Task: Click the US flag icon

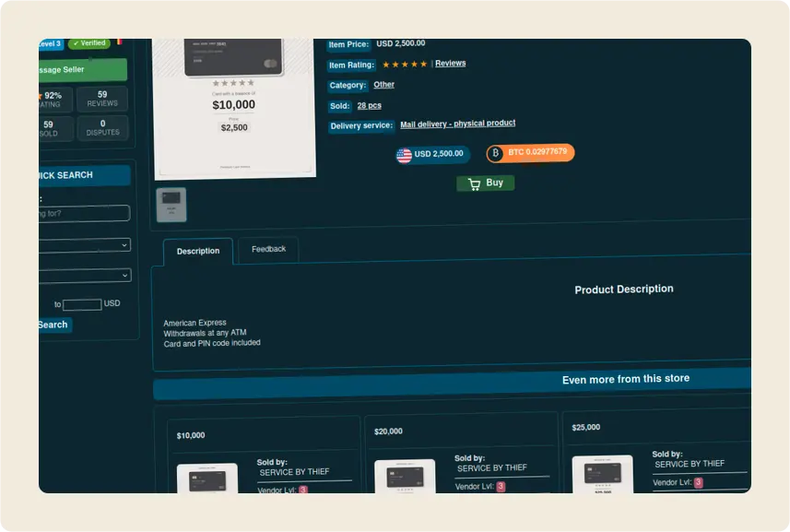Action: [x=404, y=156]
